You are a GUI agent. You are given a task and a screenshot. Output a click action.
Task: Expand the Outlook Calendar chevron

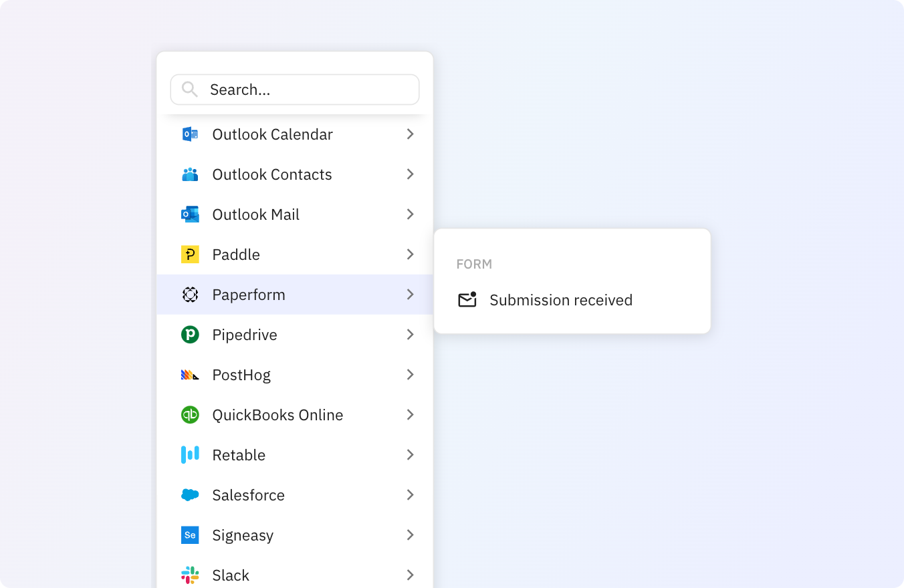[410, 134]
